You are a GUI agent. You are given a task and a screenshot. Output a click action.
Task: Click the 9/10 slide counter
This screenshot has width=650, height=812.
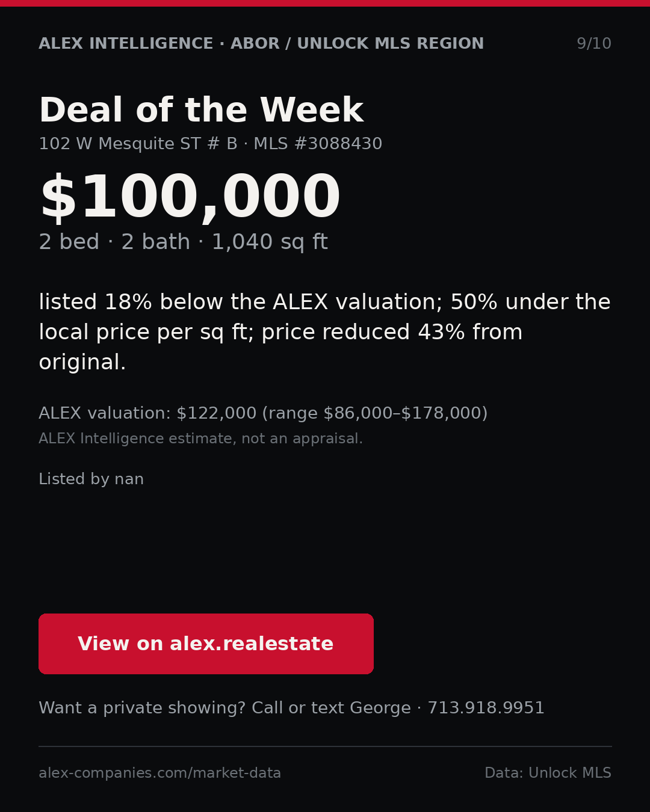click(593, 44)
